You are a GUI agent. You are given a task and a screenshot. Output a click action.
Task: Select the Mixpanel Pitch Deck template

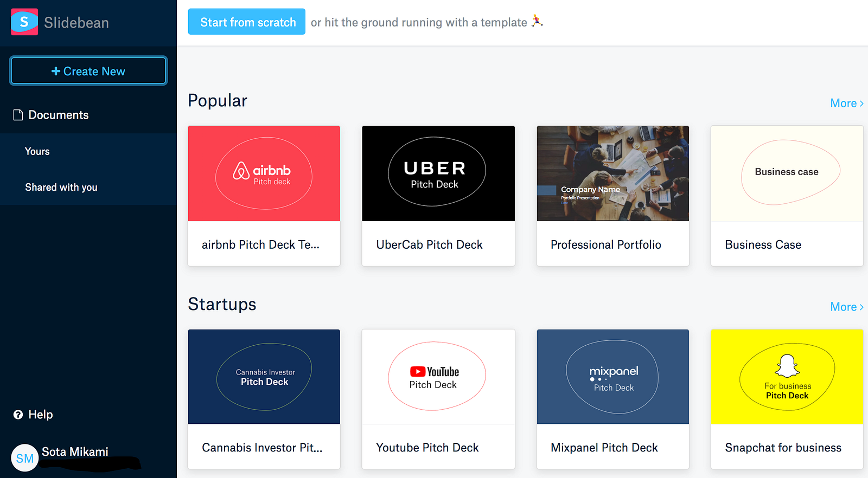[613, 399]
